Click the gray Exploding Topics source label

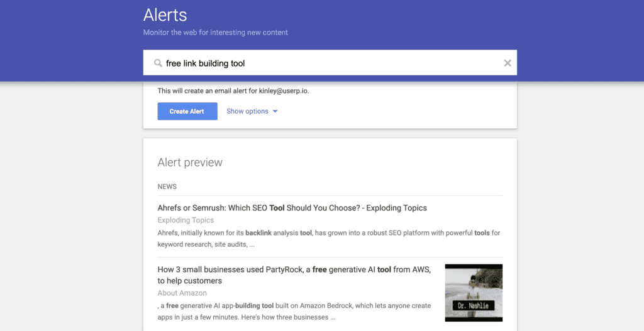(x=186, y=220)
